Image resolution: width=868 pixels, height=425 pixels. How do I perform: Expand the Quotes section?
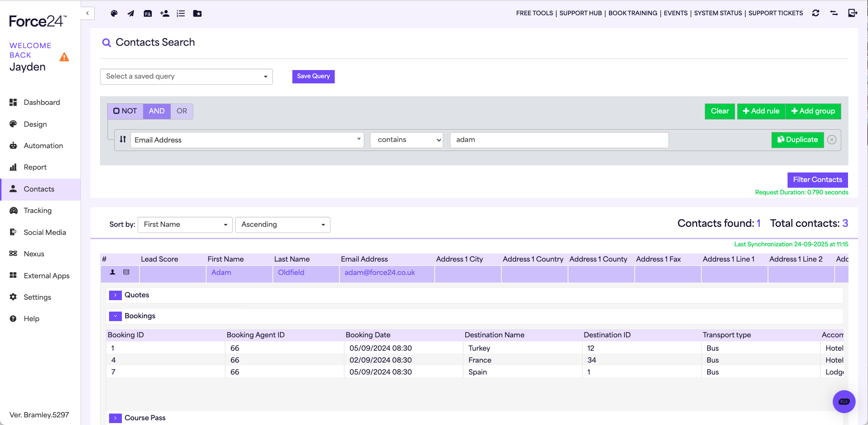115,295
